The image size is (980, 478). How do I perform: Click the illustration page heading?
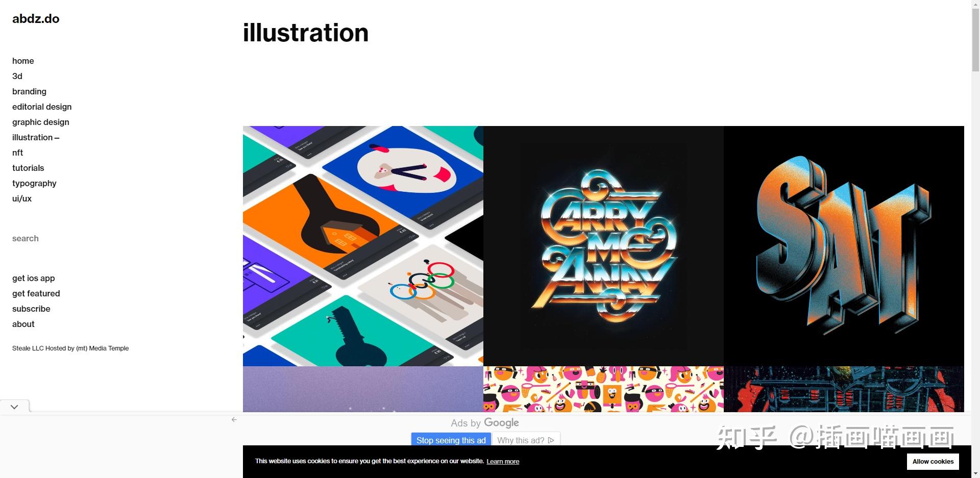(x=306, y=33)
